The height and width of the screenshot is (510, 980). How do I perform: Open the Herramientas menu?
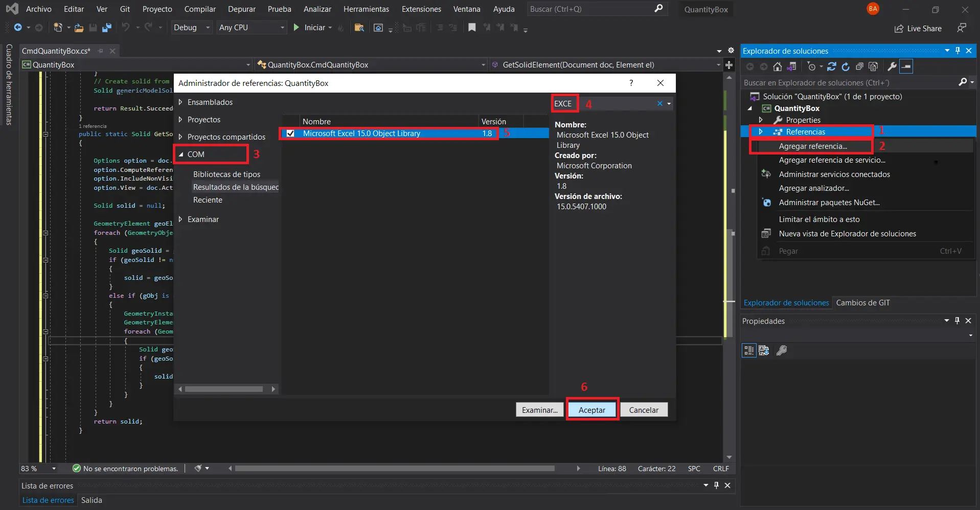click(x=366, y=9)
